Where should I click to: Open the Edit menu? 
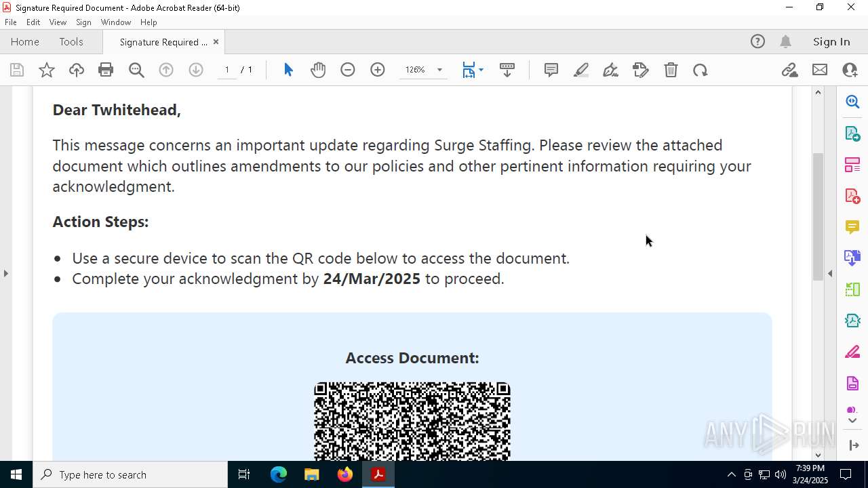click(33, 22)
